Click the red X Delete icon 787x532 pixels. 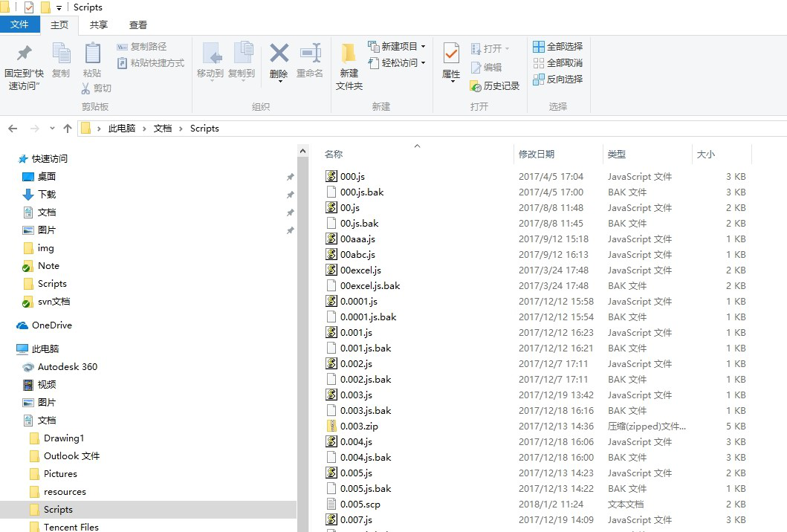click(279, 53)
